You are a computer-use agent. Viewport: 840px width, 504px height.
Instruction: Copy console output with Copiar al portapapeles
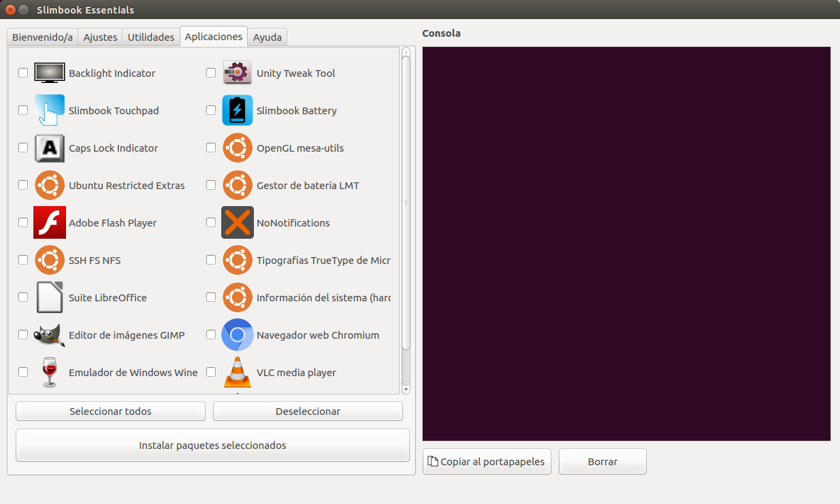(487, 462)
